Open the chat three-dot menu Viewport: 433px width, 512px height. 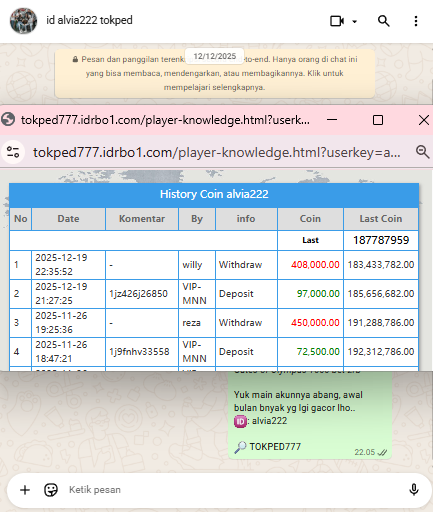point(416,21)
